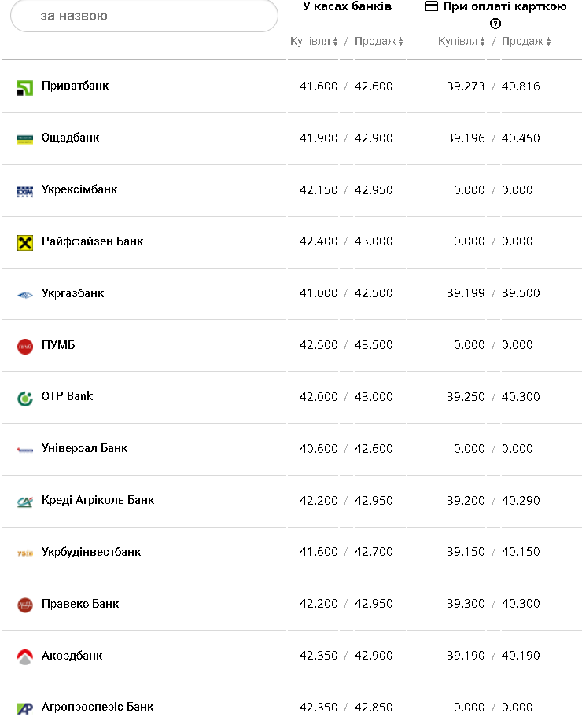582x728 pixels.
Task: Sort by card payment Купівля rate
Action: coord(462,42)
